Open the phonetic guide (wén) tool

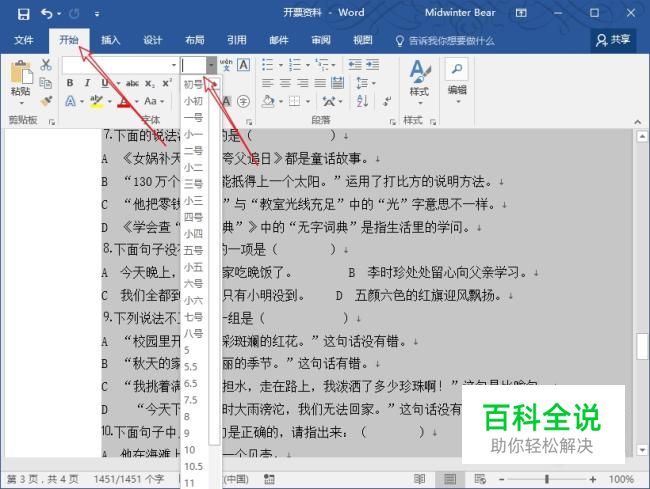(x=226, y=65)
